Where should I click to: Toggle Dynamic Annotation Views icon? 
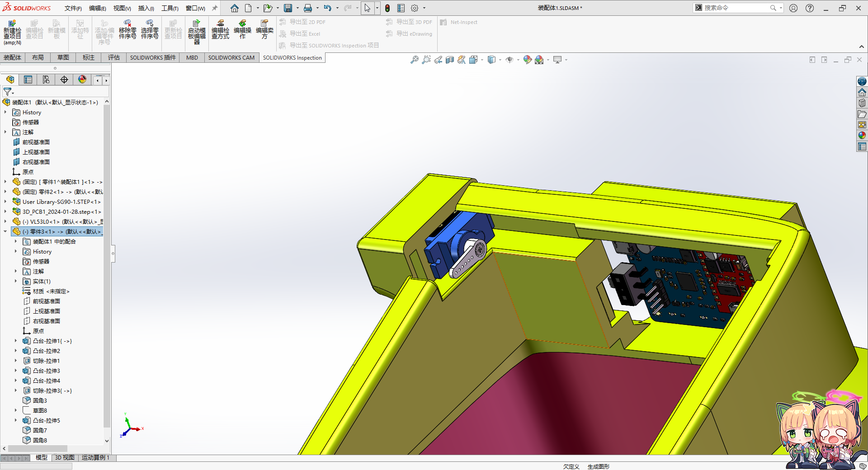[461, 60]
